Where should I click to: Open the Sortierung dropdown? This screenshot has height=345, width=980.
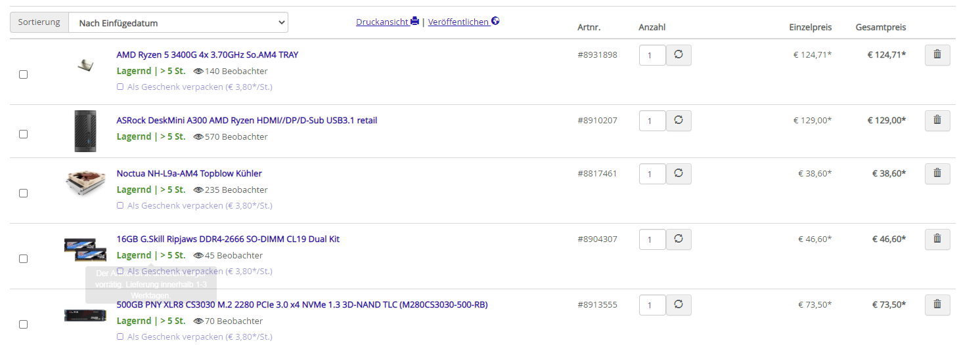(178, 23)
